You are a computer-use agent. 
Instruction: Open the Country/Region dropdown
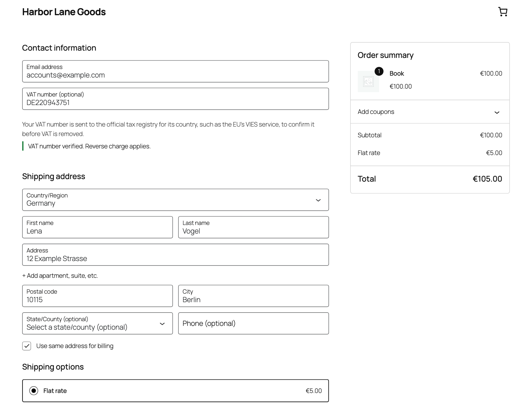click(175, 200)
